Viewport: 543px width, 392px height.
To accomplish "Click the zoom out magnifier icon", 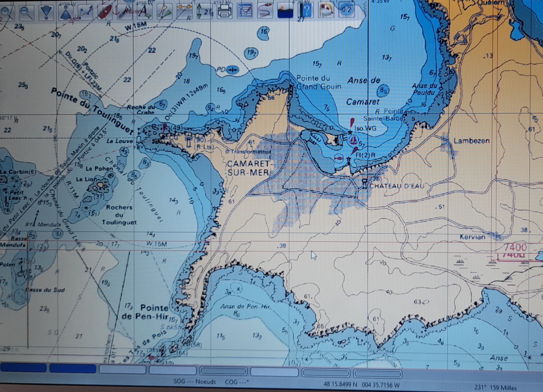I will coord(27,12).
